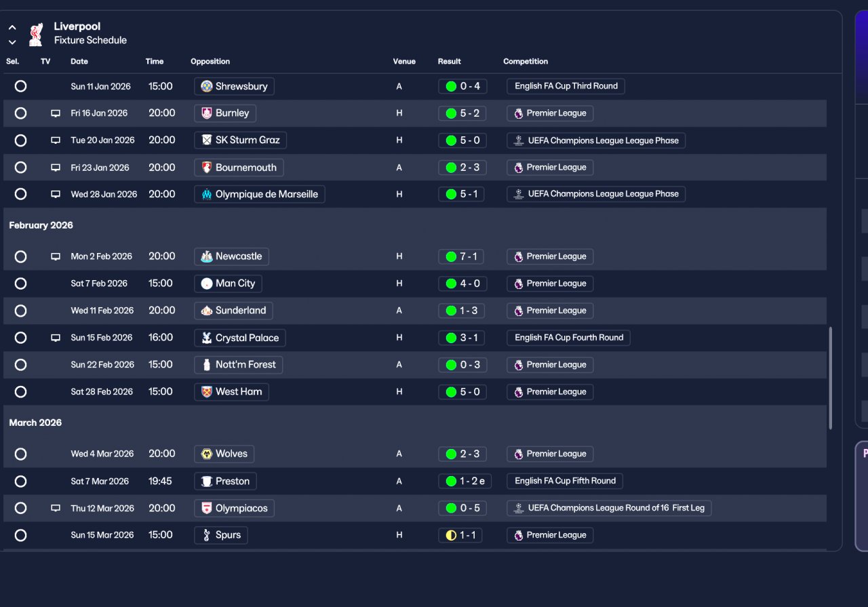This screenshot has height=607, width=868.
Task: Click green win indicator for Man City result
Action: coord(451,283)
